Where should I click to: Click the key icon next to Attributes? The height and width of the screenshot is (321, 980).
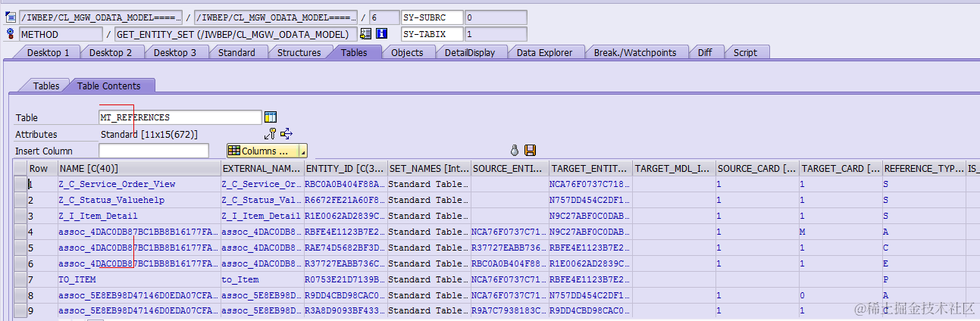[271, 134]
